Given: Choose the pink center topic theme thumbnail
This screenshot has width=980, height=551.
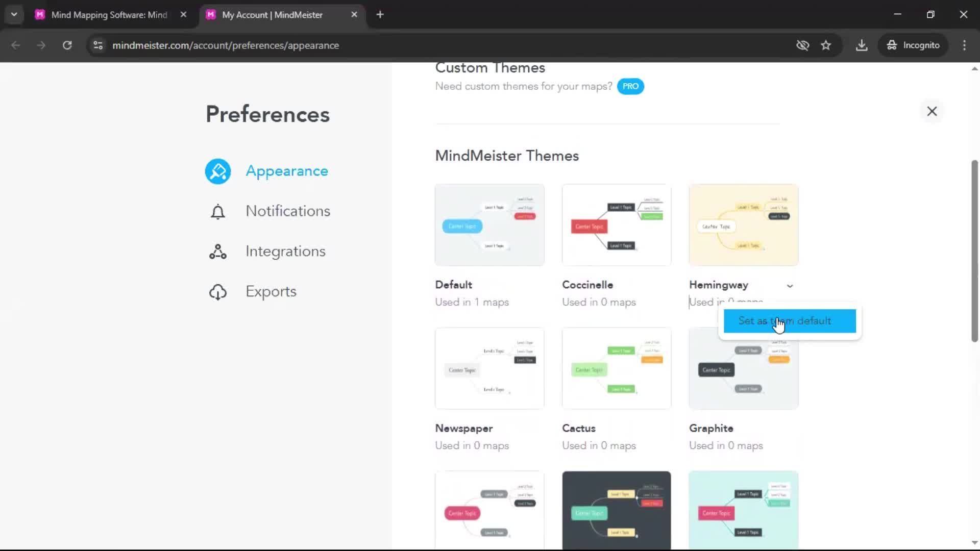Looking at the screenshot, I should pyautogui.click(x=489, y=510).
